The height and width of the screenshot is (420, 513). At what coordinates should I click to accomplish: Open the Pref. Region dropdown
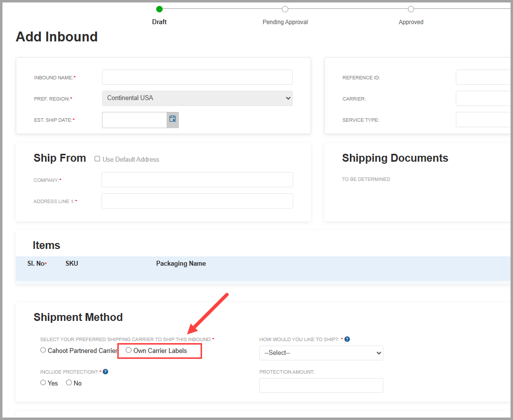click(x=197, y=98)
